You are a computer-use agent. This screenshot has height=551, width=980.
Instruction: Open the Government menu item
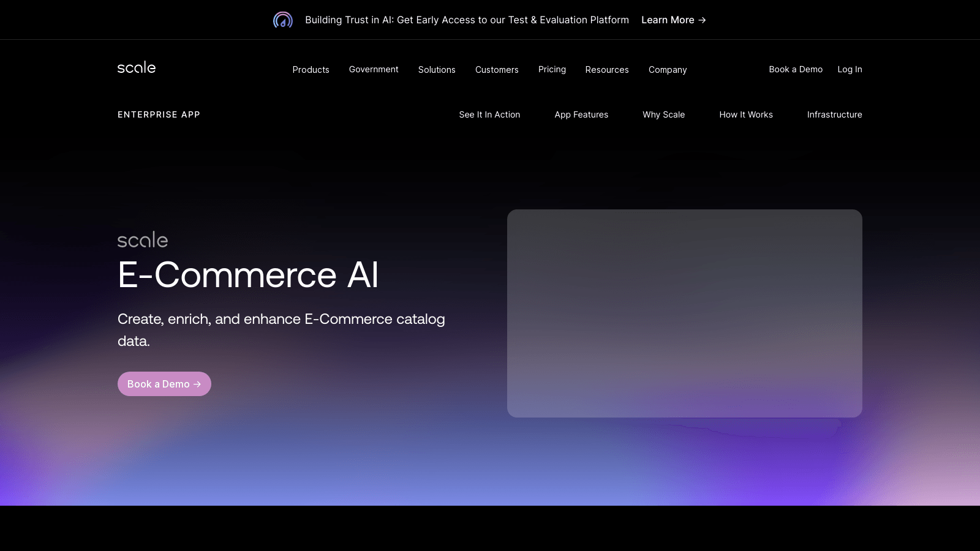tap(374, 70)
